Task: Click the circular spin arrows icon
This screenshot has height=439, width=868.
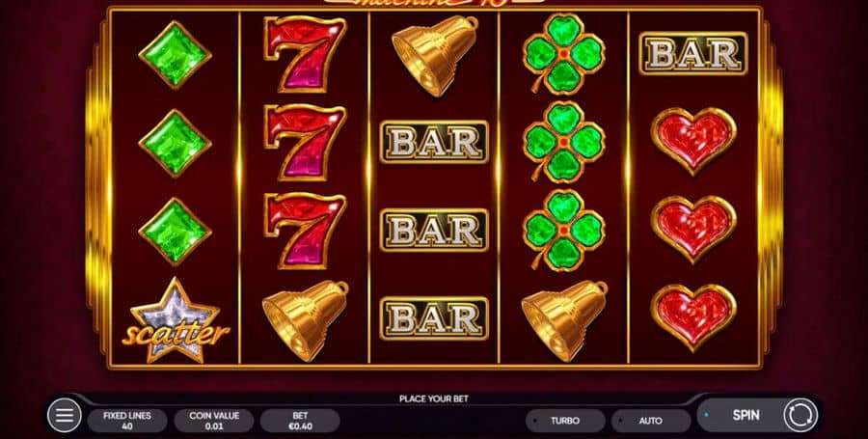Action: (x=800, y=415)
